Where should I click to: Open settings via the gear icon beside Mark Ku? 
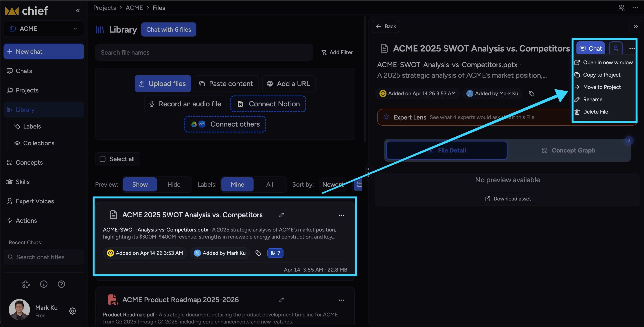pyautogui.click(x=72, y=311)
